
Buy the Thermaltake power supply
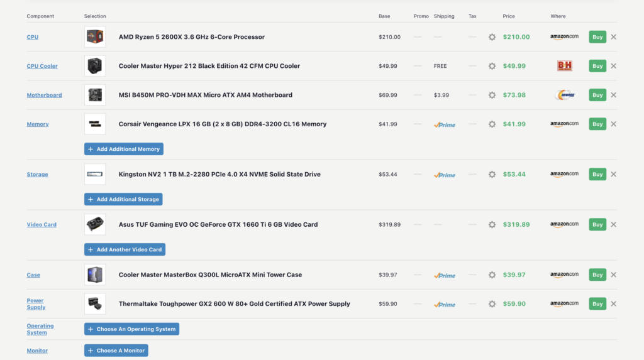click(x=597, y=303)
